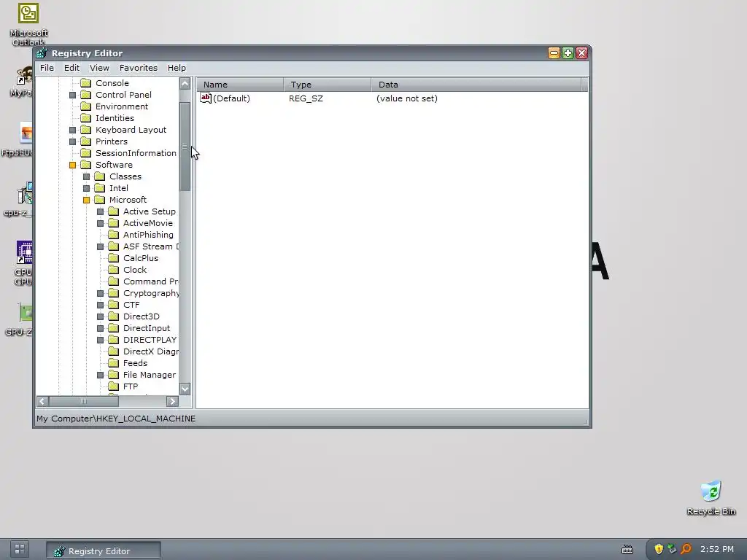The height and width of the screenshot is (560, 747).
Task: Click the taskbar clock showing 2:52 PM
Action: click(x=717, y=549)
